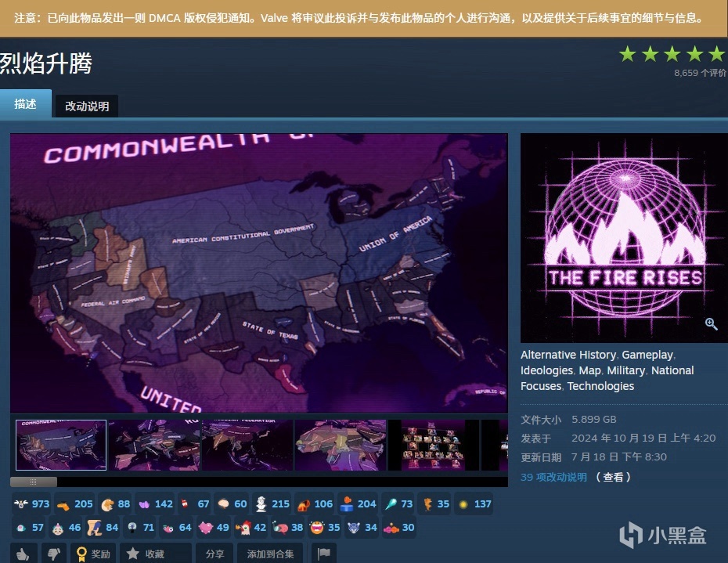Click the award reaction with count 84
The width and height of the screenshot is (728, 563).
click(x=103, y=528)
